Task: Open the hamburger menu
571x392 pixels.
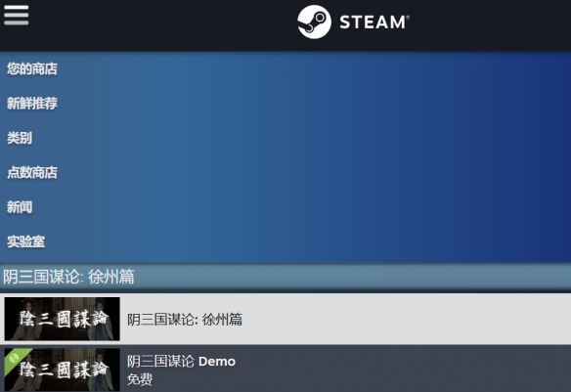Action: (x=17, y=16)
